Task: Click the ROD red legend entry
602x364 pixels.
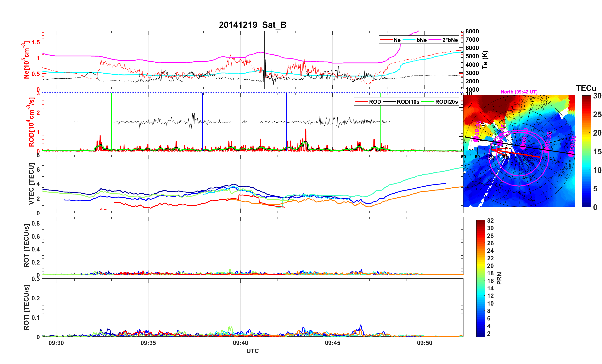Action: click(375, 102)
